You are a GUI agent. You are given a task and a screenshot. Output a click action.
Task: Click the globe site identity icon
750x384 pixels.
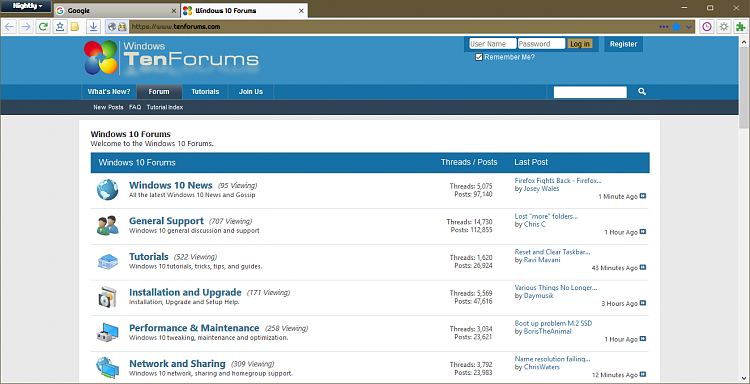click(112, 27)
